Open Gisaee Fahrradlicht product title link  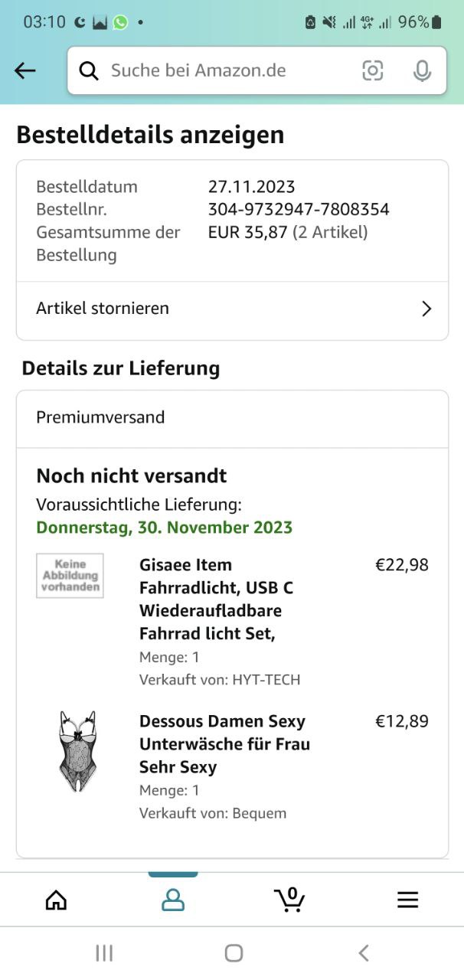point(216,599)
